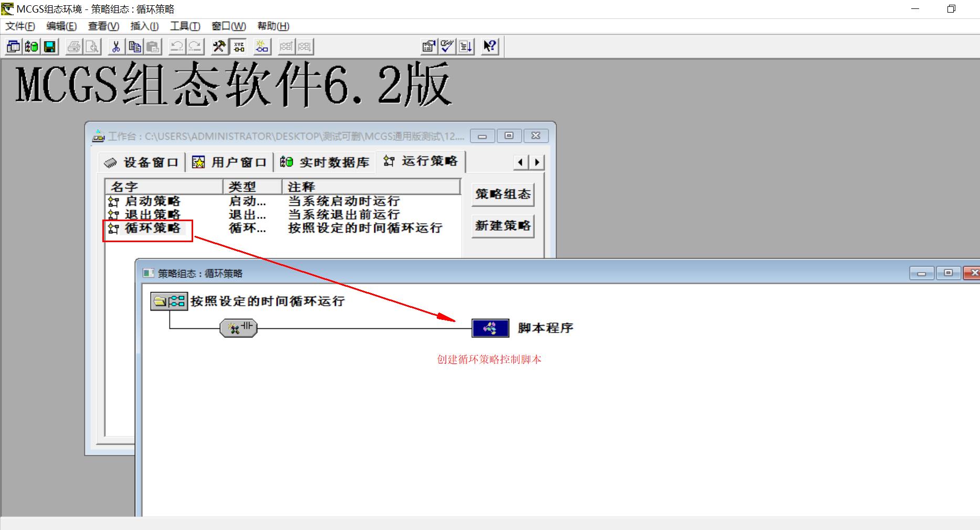
Task: Click the XYZ variable definition icon
Action: (x=239, y=46)
